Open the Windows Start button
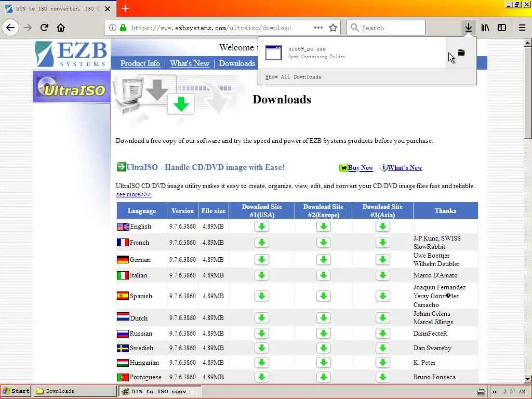This screenshot has height=399, width=532. [x=16, y=391]
